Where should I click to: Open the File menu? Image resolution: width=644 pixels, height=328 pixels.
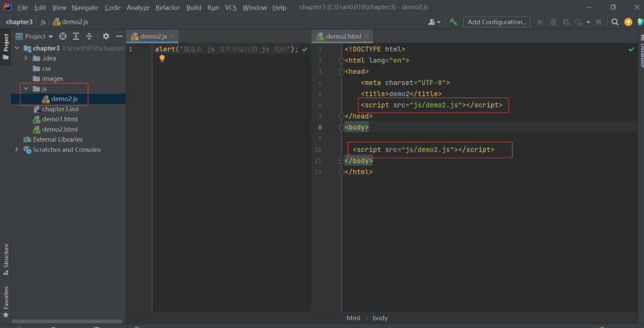[23, 7]
